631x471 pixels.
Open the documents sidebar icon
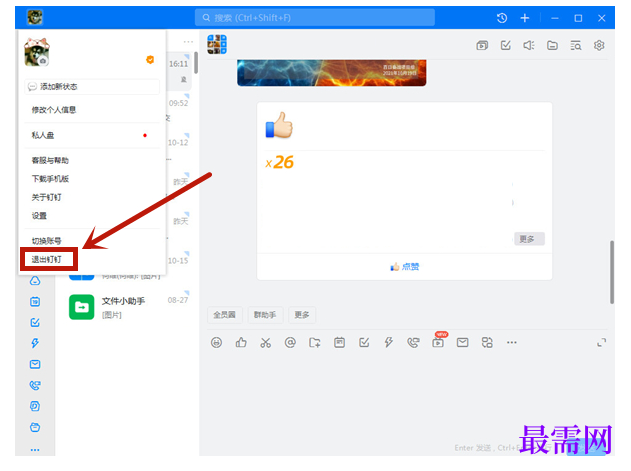tap(35, 406)
